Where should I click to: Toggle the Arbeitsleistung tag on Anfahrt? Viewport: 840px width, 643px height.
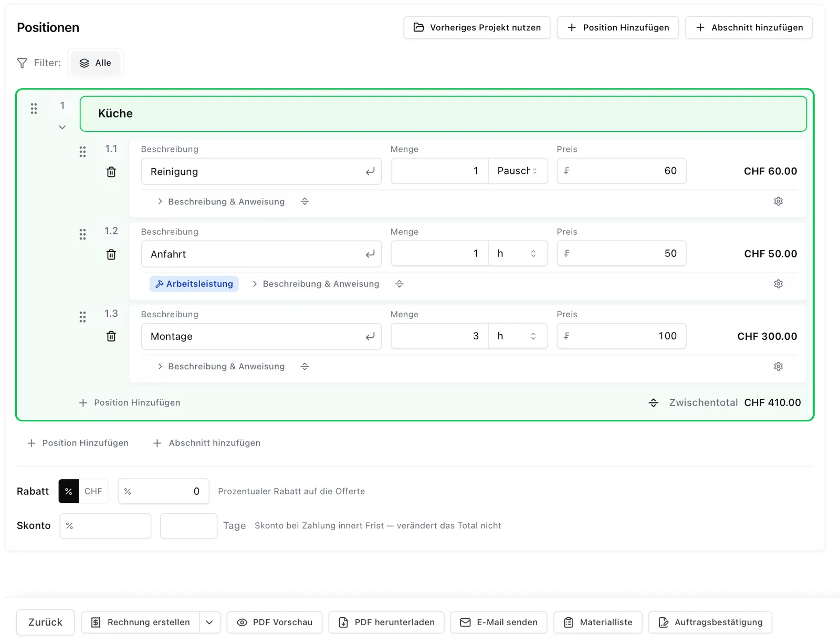[194, 284]
